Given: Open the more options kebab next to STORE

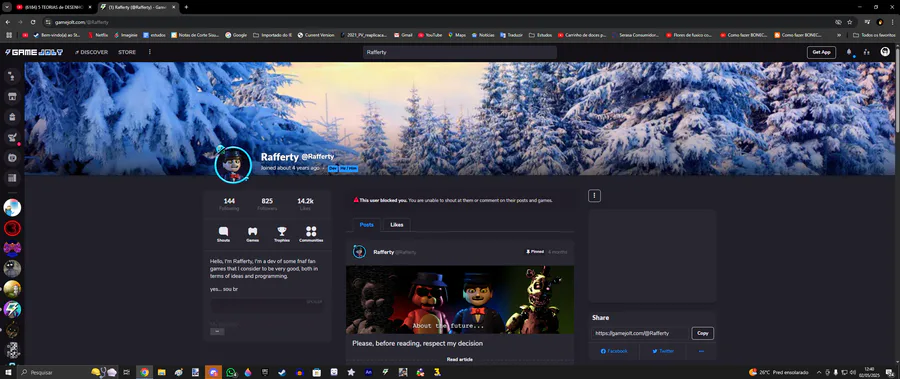Looking at the screenshot, I should point(150,52).
